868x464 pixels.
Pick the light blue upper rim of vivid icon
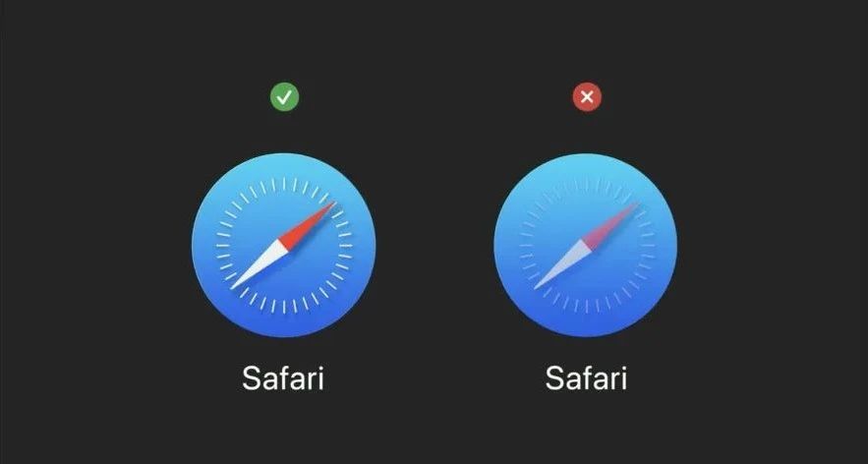pyautogui.click(x=284, y=163)
